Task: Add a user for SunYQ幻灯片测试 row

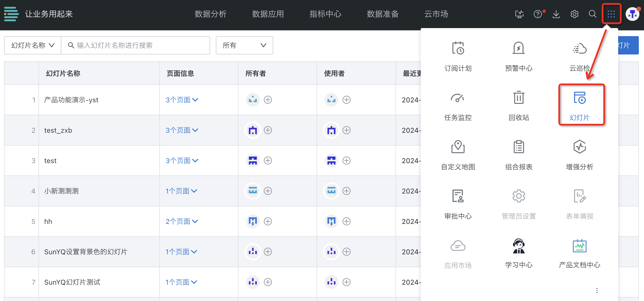Action: tap(346, 282)
